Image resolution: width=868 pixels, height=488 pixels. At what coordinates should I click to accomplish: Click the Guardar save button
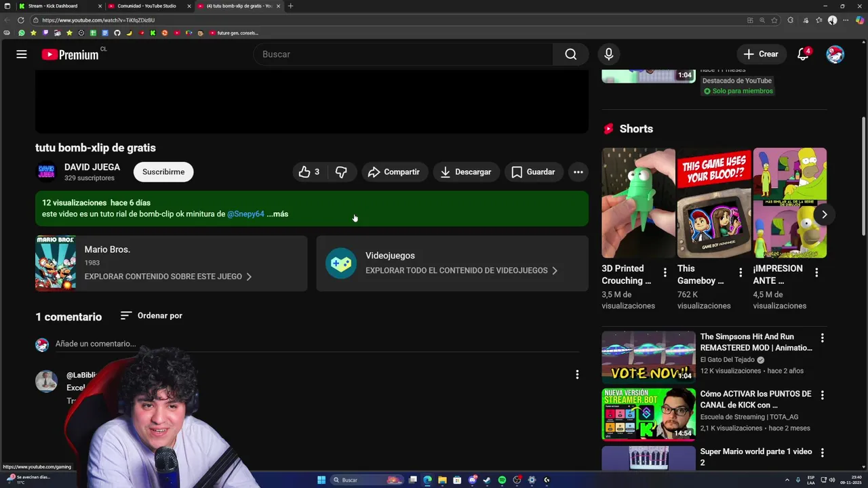coord(534,172)
